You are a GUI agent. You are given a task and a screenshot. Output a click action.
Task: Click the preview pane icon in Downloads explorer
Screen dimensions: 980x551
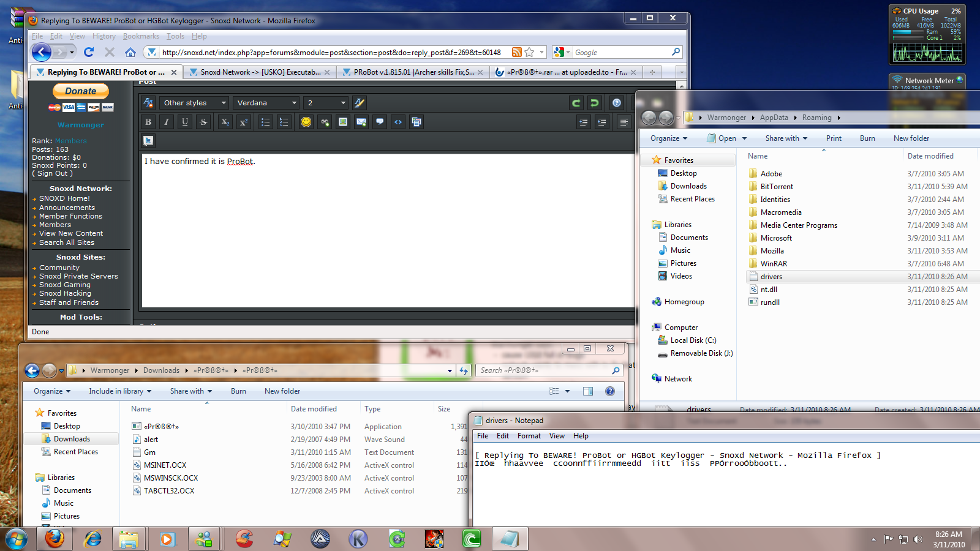[x=588, y=391]
